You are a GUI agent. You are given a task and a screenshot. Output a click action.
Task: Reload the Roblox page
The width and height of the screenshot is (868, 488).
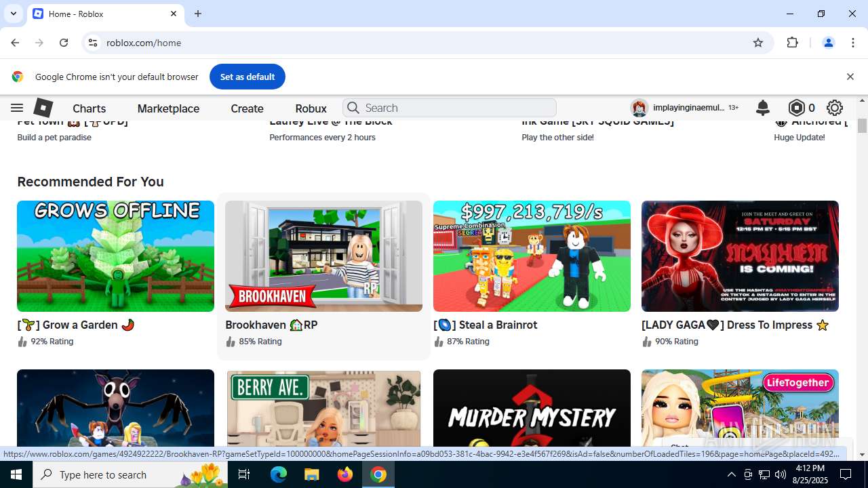pyautogui.click(x=64, y=43)
